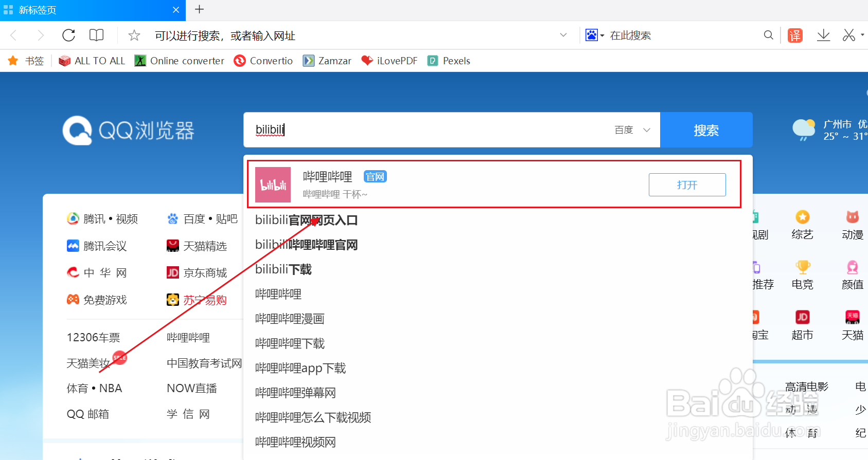The height and width of the screenshot is (460, 868).
Task: Open the iLovePDF bookmark
Action: 389,61
